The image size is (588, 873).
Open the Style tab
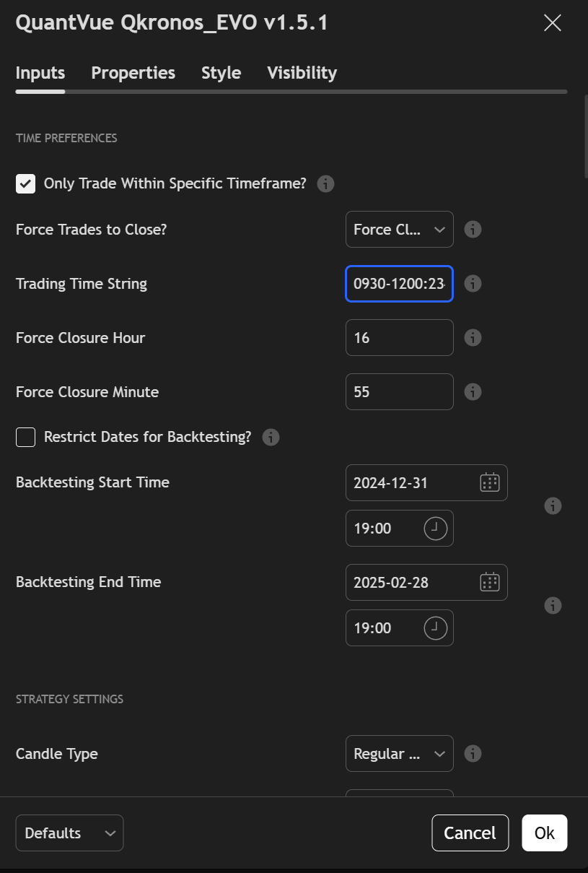click(221, 73)
